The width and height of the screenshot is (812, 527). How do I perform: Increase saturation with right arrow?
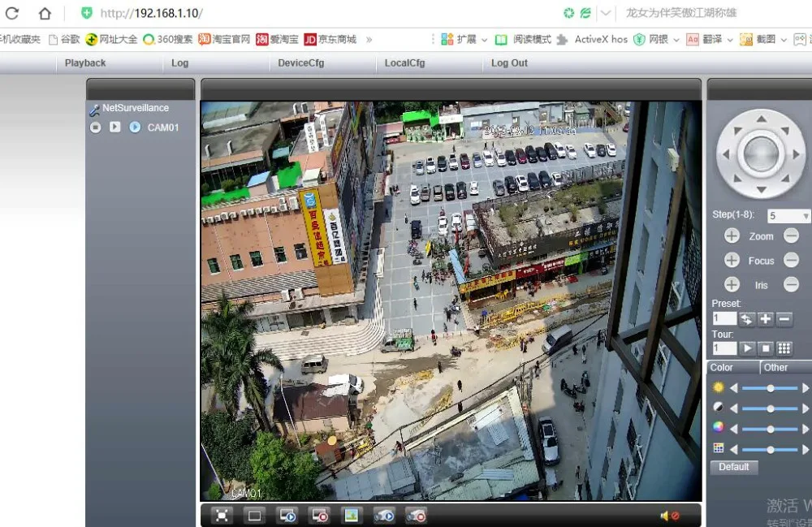806,430
